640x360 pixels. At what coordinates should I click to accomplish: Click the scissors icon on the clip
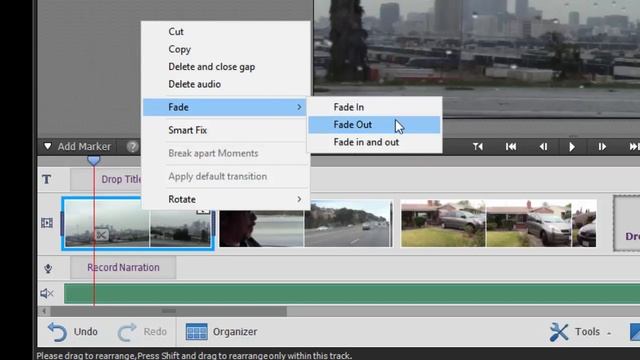(x=102, y=235)
